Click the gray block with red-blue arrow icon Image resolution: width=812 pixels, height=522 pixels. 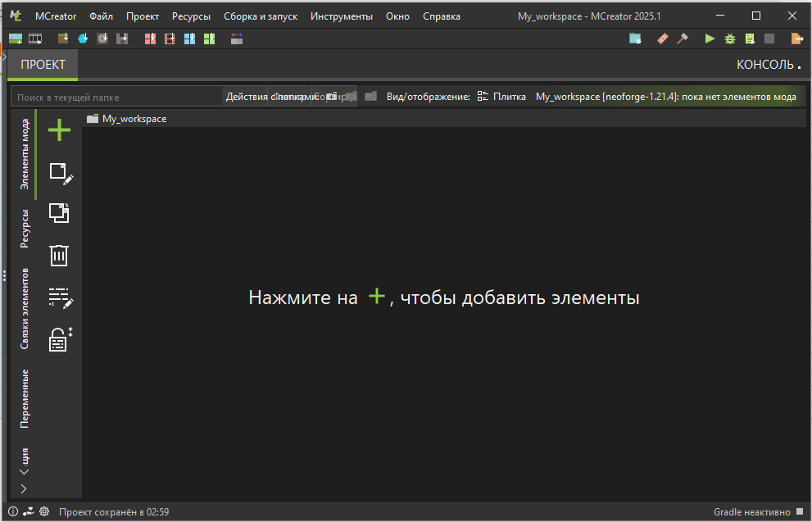237,39
